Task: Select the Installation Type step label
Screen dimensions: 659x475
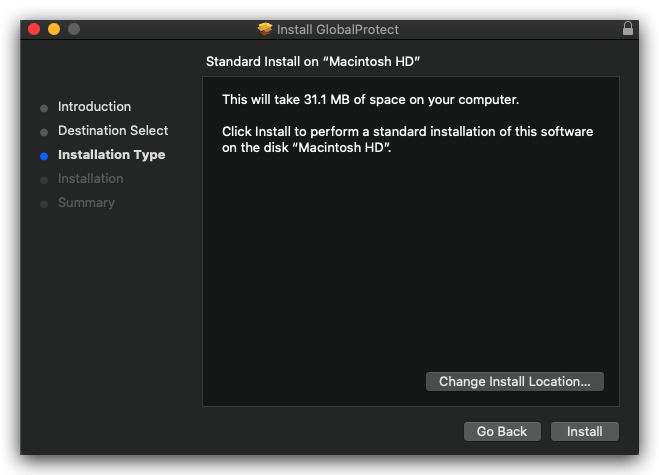Action: click(112, 155)
